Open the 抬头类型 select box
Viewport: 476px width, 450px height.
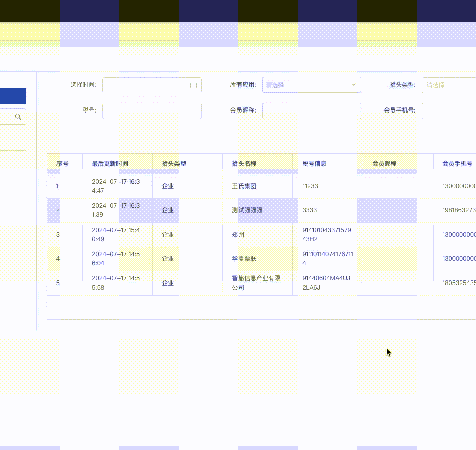coord(449,85)
